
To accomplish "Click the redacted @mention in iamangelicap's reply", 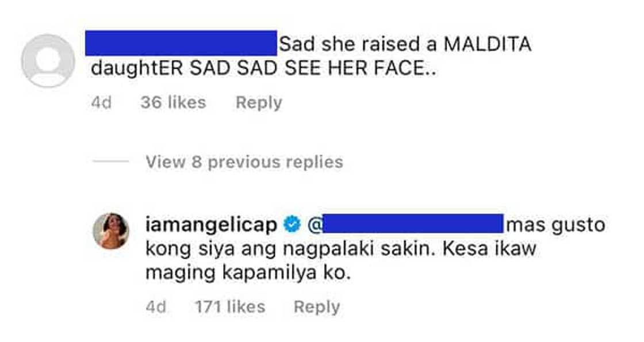I will tap(413, 224).
